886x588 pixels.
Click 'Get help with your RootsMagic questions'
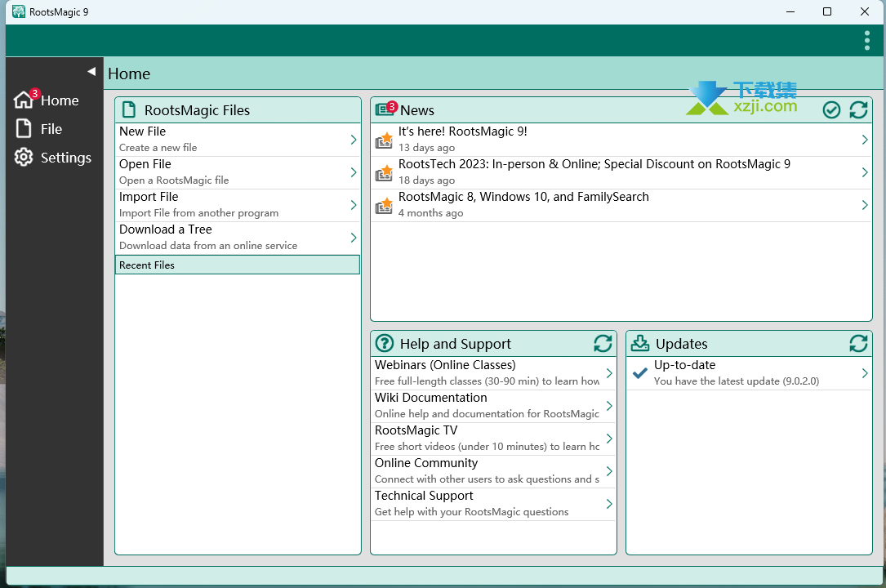(472, 512)
